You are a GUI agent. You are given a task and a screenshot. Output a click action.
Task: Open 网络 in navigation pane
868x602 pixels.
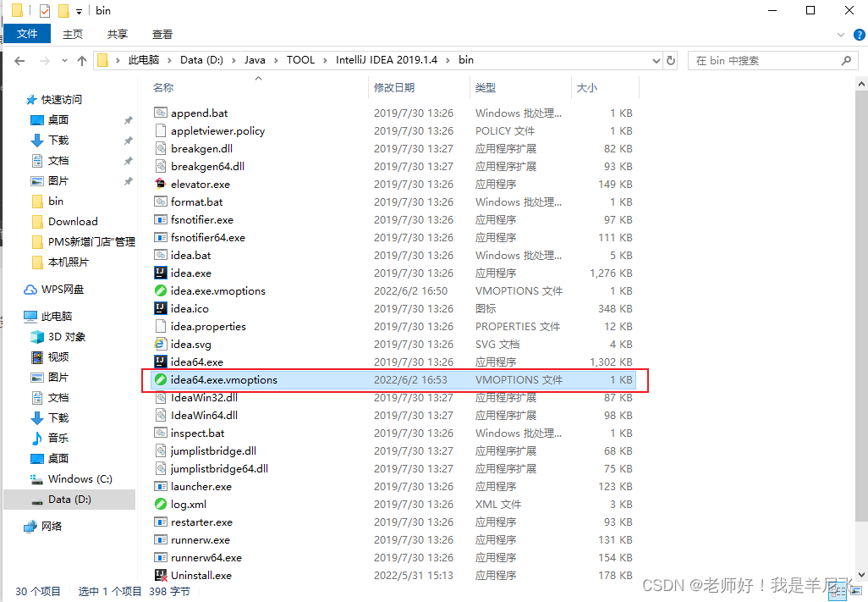click(x=43, y=526)
